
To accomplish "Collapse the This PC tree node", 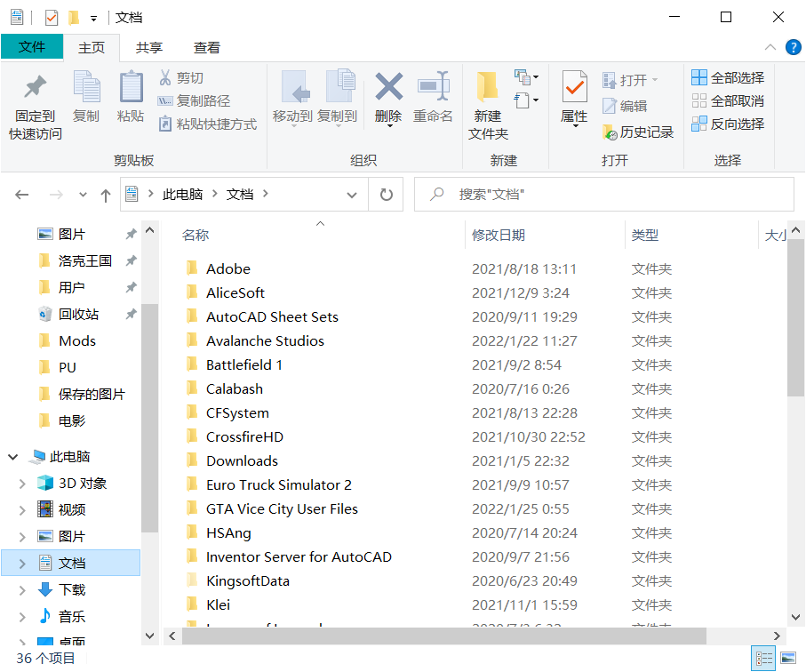I will click(13, 457).
